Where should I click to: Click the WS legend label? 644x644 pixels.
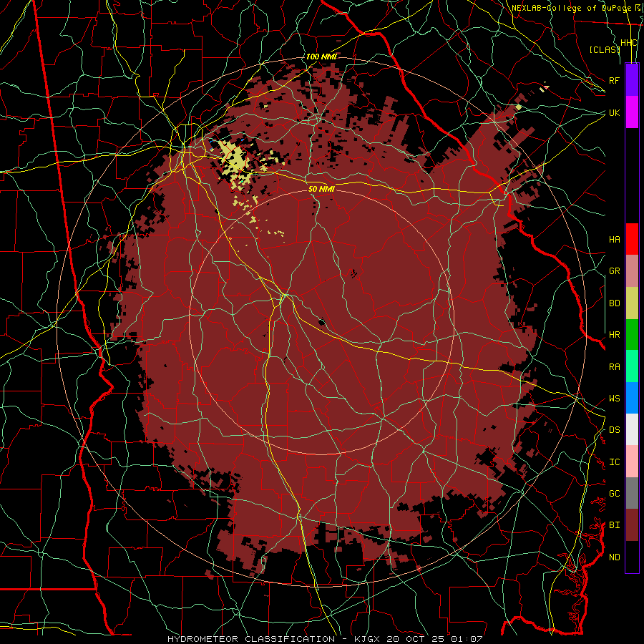(614, 399)
